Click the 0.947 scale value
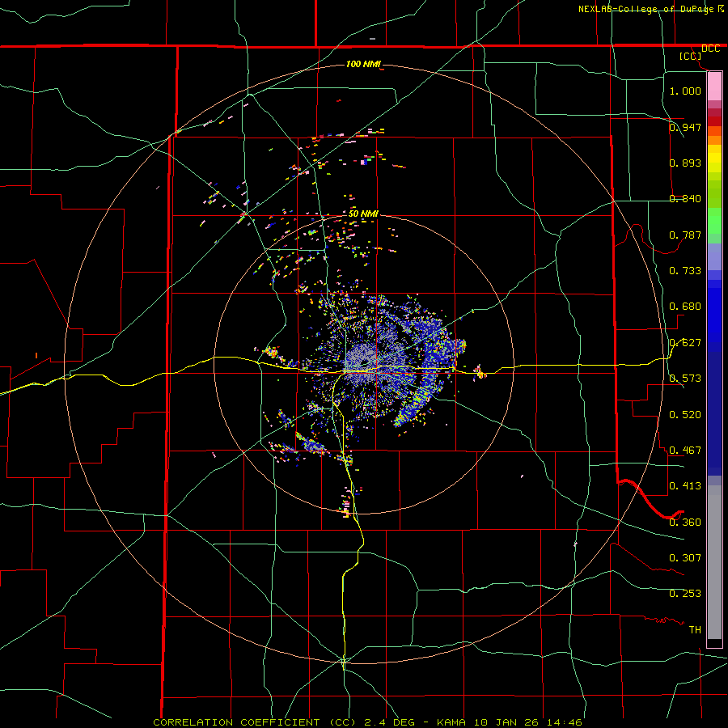The height and width of the screenshot is (728, 728). pyautogui.click(x=685, y=127)
